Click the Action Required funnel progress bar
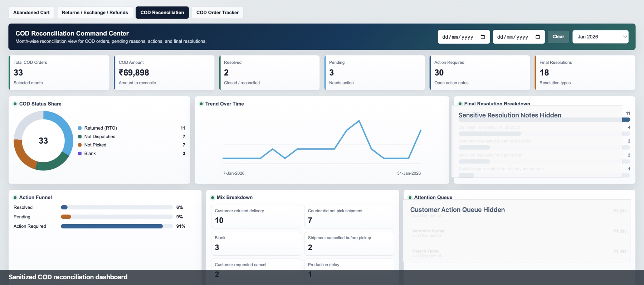 [117, 226]
